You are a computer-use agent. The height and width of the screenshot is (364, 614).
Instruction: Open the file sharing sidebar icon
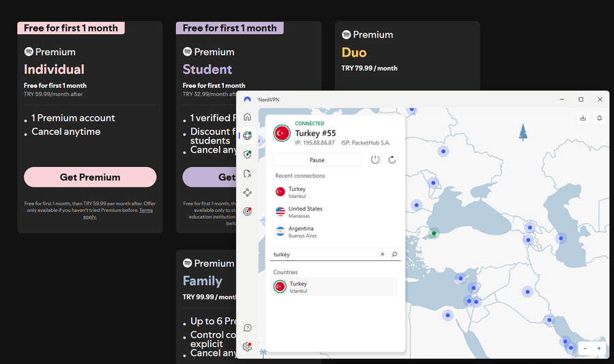(x=247, y=173)
